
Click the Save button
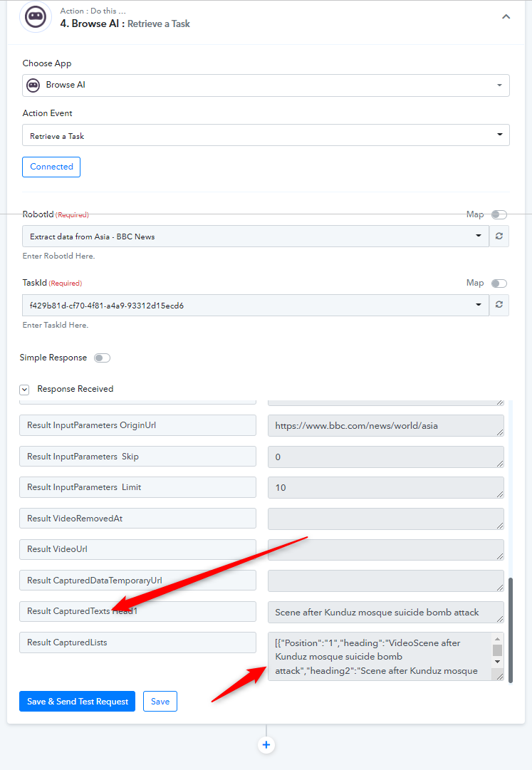(x=160, y=701)
